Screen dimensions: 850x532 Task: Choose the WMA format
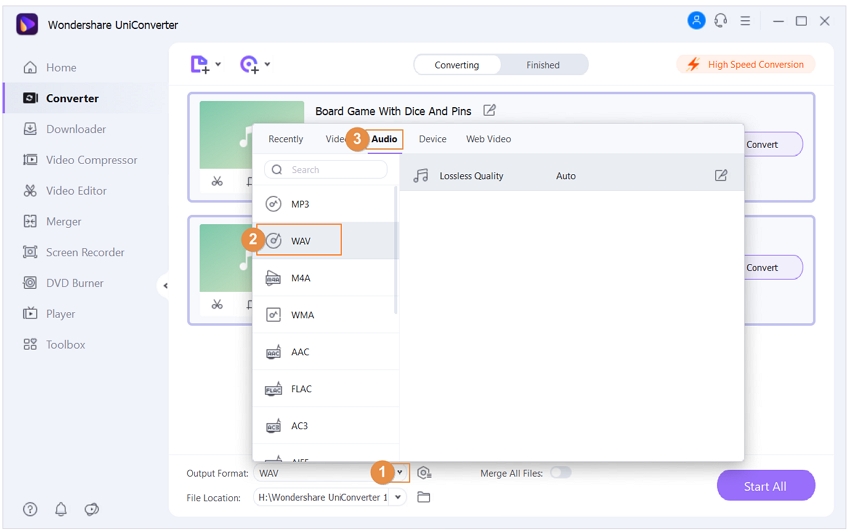point(325,315)
